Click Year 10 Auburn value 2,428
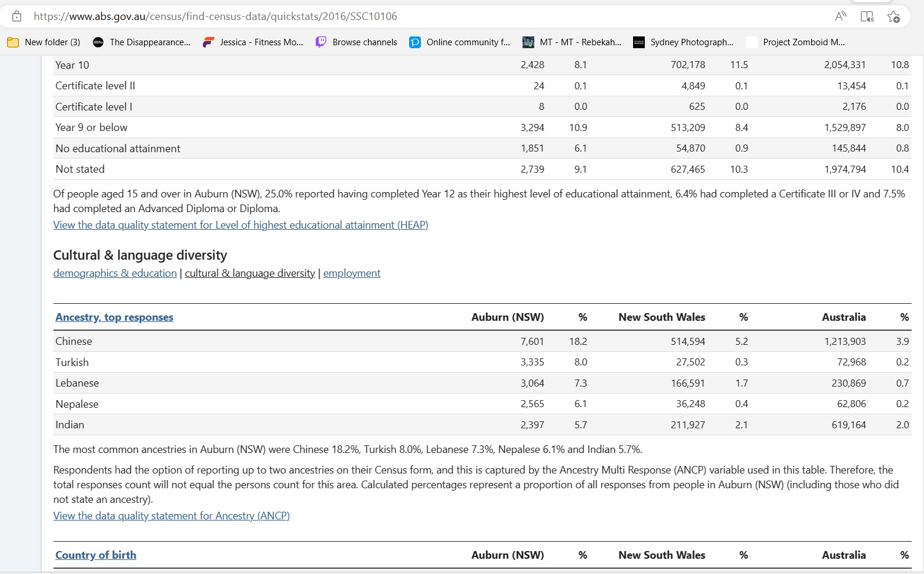 (532, 65)
